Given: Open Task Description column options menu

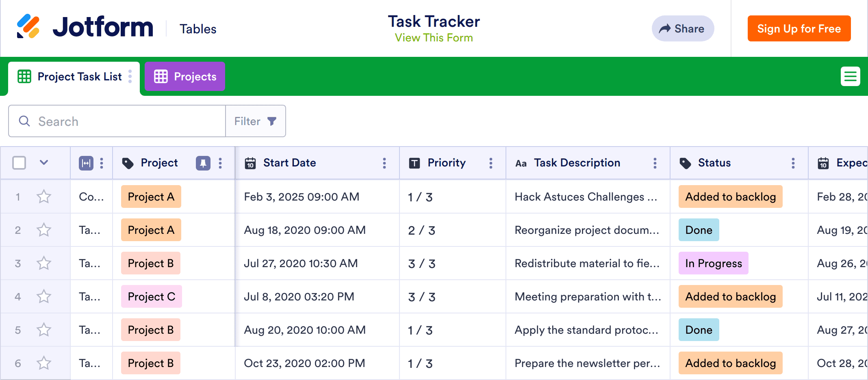Looking at the screenshot, I should point(655,163).
